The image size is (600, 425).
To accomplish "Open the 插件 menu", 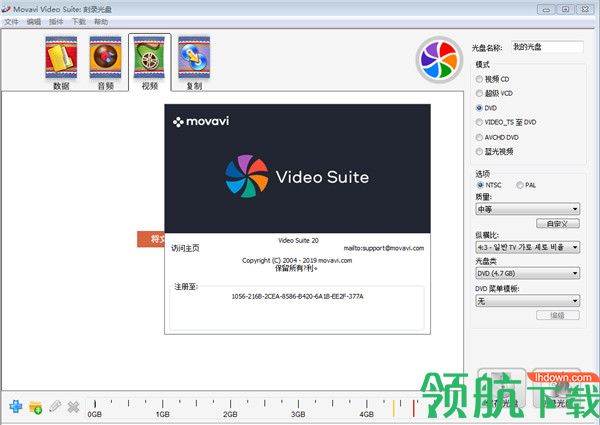I will point(56,22).
